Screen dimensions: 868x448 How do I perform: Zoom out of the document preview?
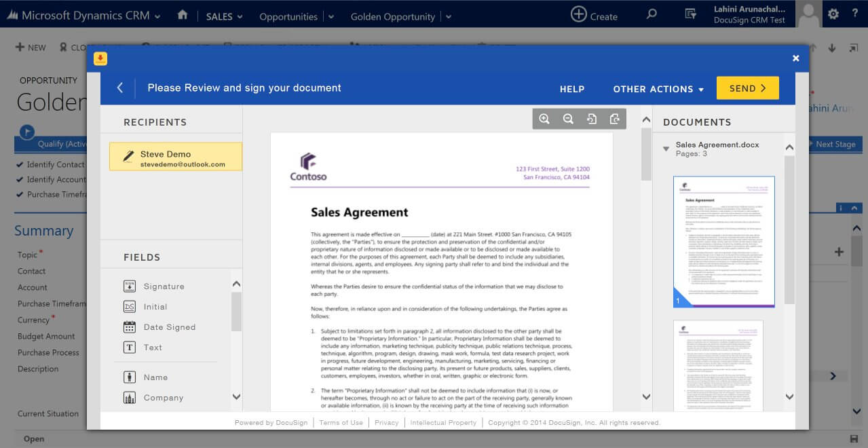tap(568, 118)
